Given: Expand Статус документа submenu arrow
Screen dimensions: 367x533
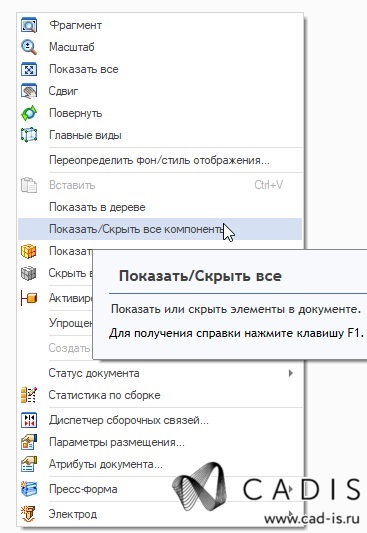Looking at the screenshot, I should click(x=291, y=373).
